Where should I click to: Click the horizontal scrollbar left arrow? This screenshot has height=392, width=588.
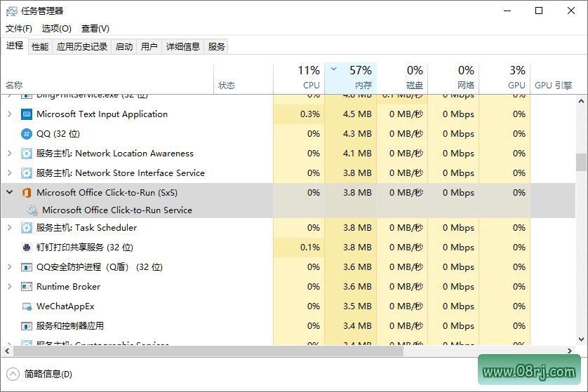point(7,351)
